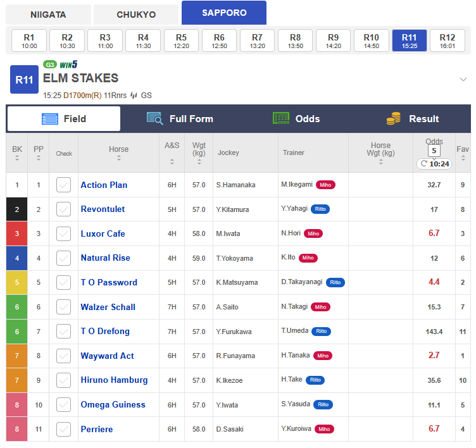Open the Wayward Act horse link
The height and width of the screenshot is (448, 476).
point(107,356)
